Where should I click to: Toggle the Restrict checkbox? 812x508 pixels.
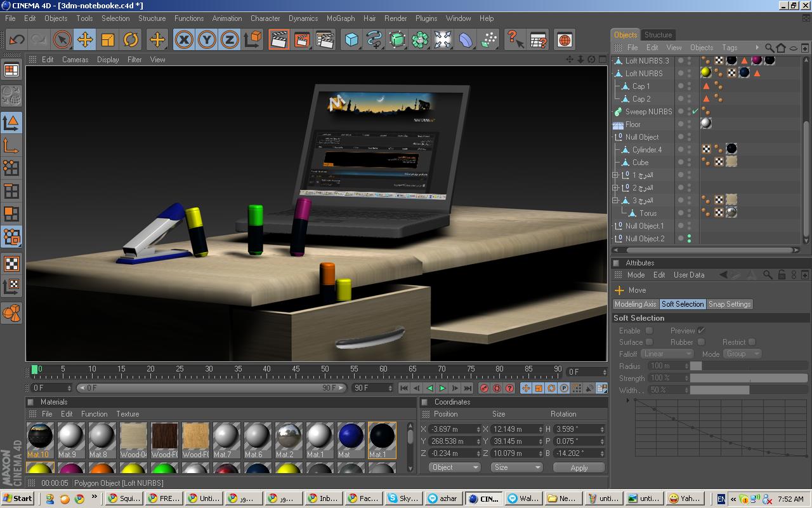(x=752, y=342)
